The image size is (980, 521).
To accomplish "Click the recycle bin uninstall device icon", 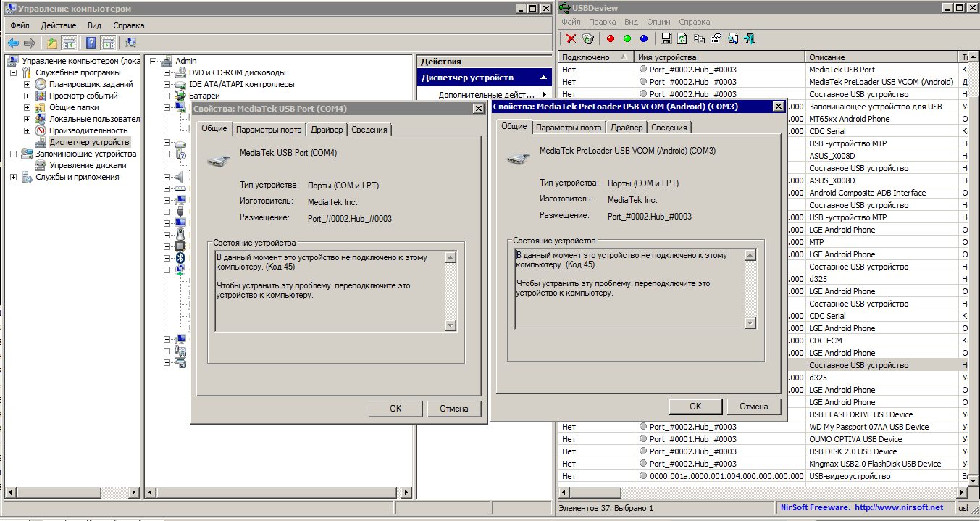I will 587,39.
